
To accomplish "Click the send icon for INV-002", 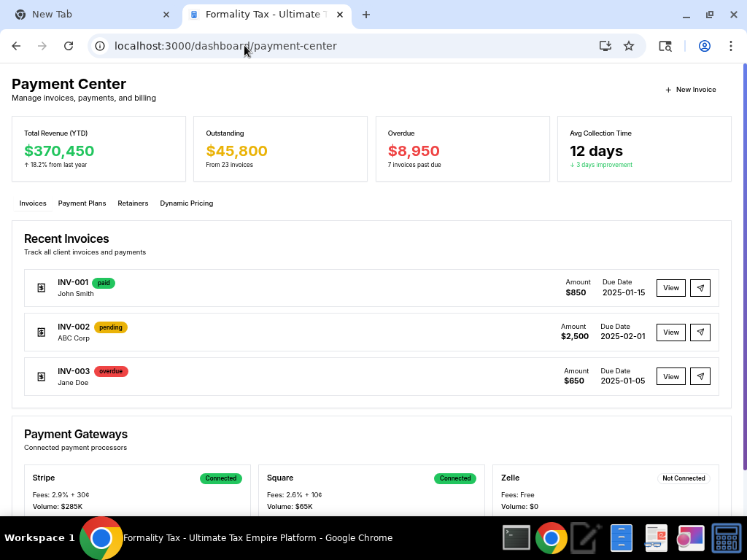I will (700, 332).
